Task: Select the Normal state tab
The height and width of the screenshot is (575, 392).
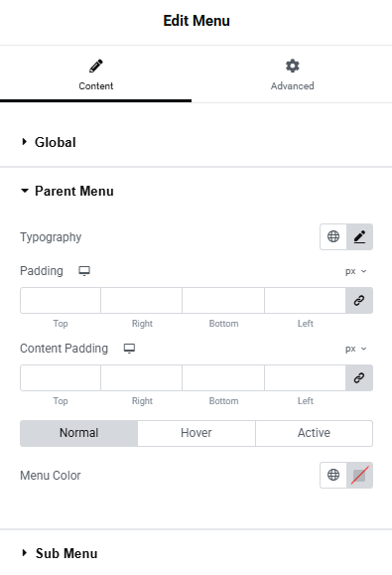Action: tap(78, 433)
